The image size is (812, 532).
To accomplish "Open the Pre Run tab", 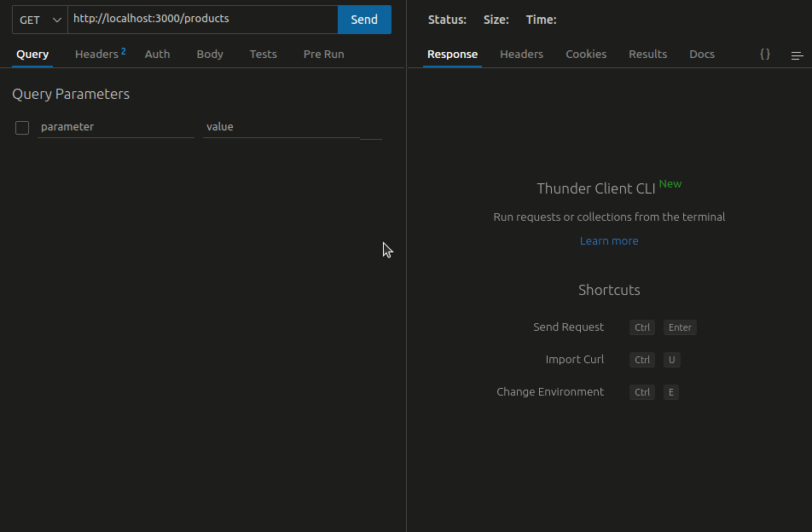I will pos(323,55).
